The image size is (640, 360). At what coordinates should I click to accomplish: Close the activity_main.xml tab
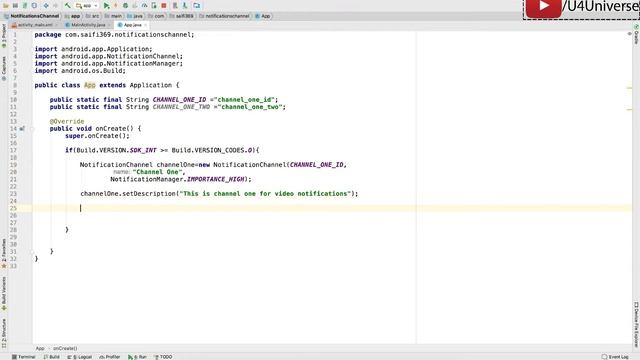click(56, 25)
